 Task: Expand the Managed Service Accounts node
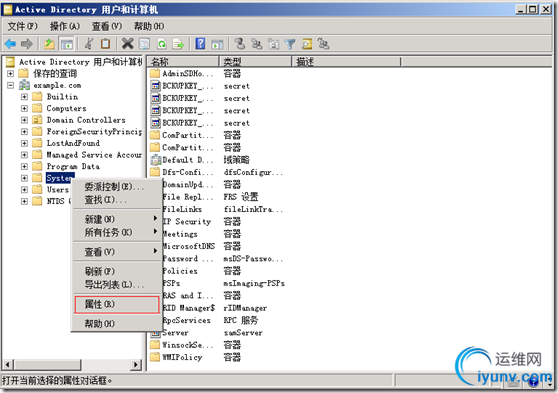coord(24,155)
